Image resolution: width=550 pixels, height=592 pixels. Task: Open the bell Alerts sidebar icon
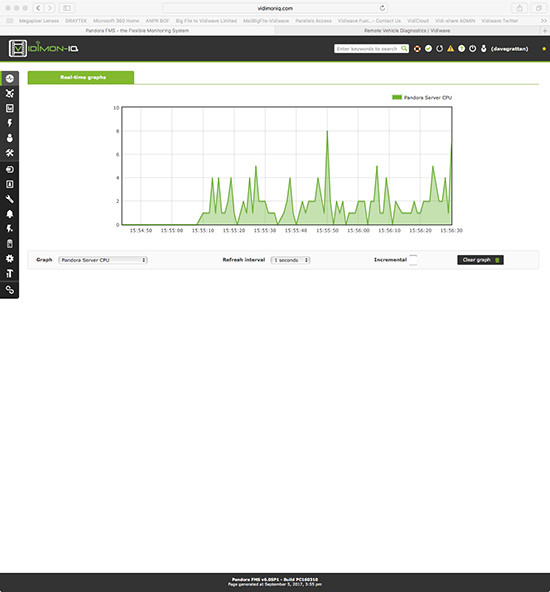point(10,214)
